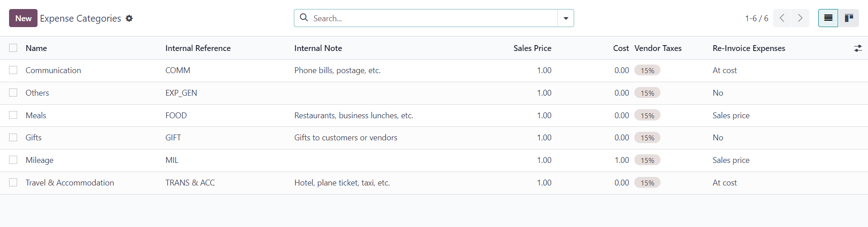Go to the next page of records

[x=800, y=18]
